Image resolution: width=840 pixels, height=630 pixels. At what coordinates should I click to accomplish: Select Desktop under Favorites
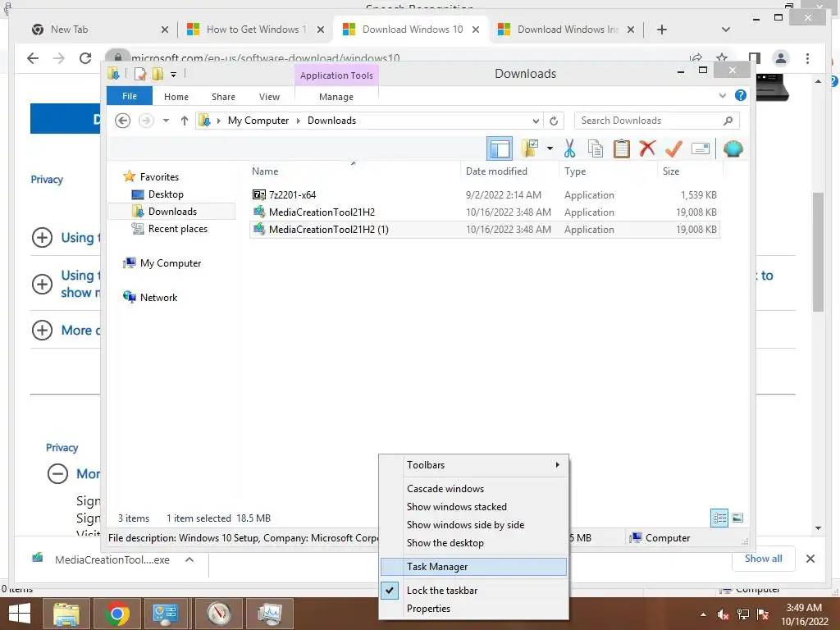click(x=166, y=194)
